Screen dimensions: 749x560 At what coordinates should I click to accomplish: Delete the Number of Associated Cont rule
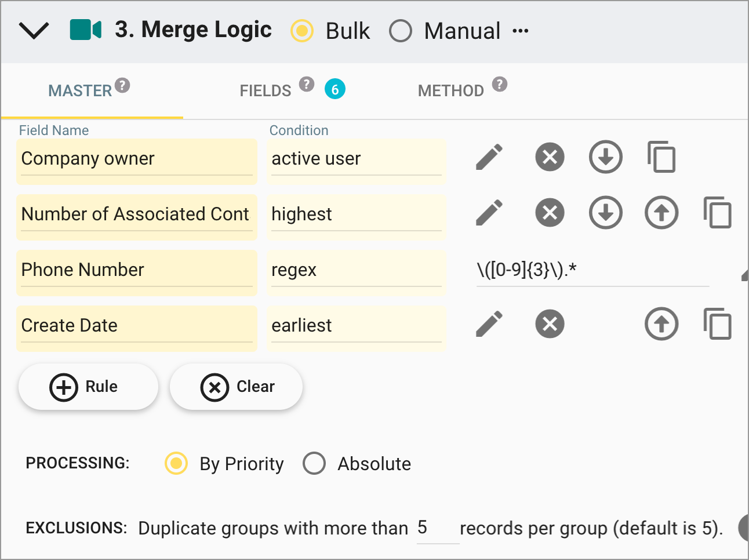click(549, 212)
